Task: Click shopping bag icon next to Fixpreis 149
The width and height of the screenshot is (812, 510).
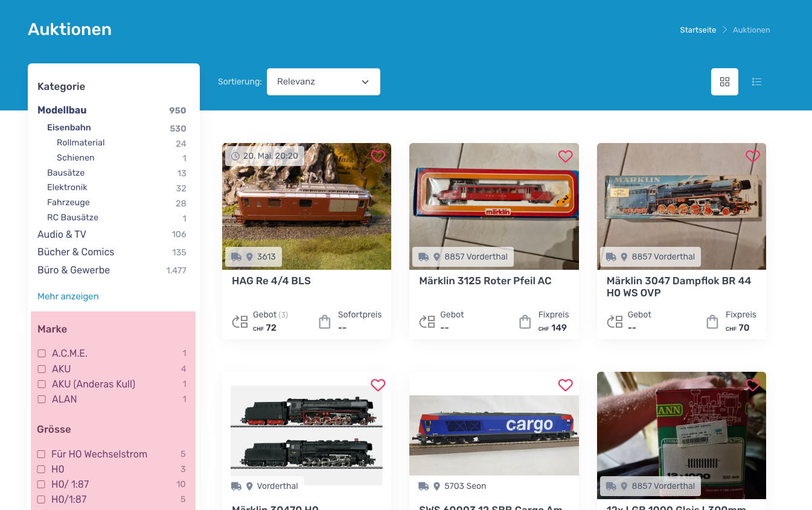Action: pos(525,322)
